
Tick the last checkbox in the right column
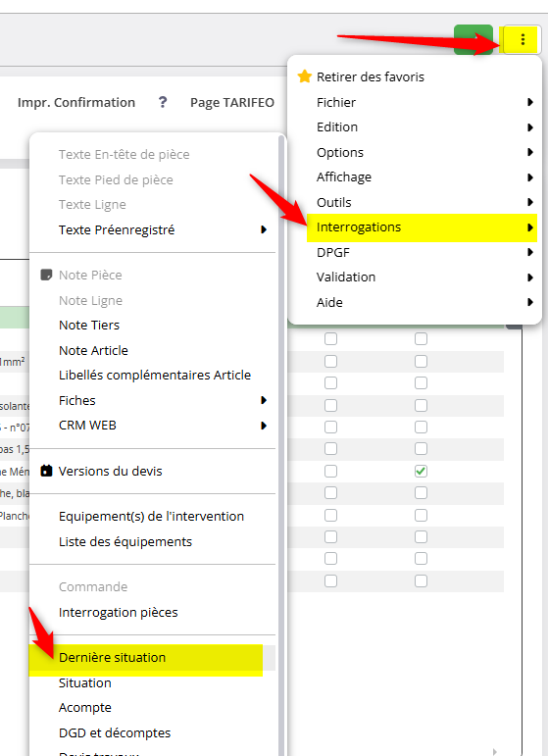(x=421, y=581)
